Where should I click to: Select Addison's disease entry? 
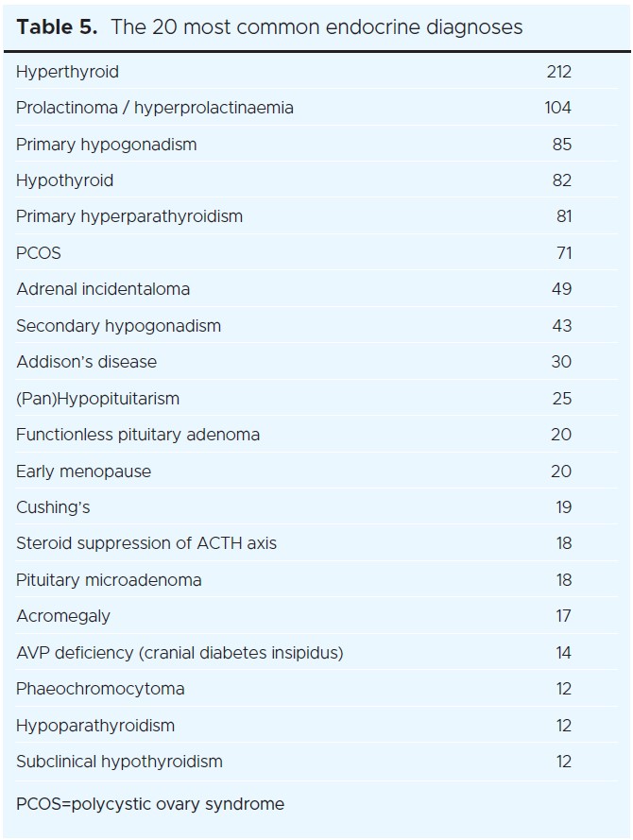(86, 362)
